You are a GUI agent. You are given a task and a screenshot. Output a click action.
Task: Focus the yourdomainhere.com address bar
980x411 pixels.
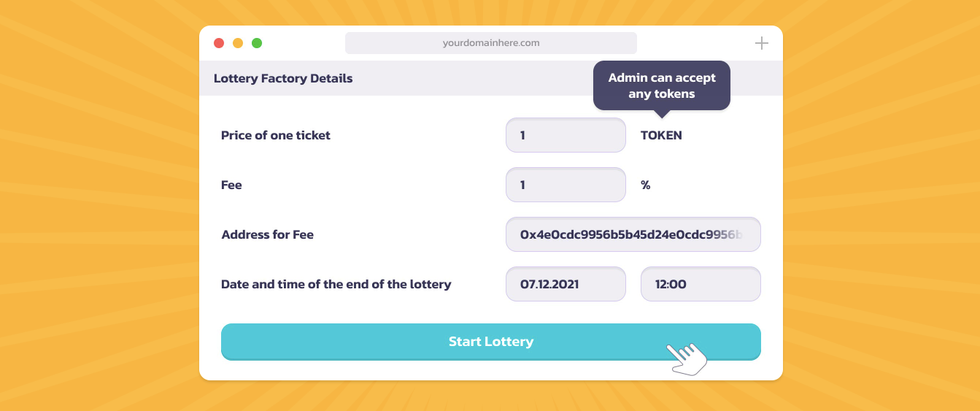(490, 43)
